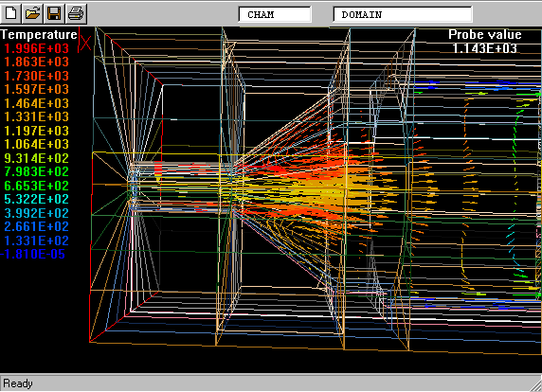Click the 9.314E+02 yellow-green legend value
The height and width of the screenshot is (392, 542).
[36, 158]
